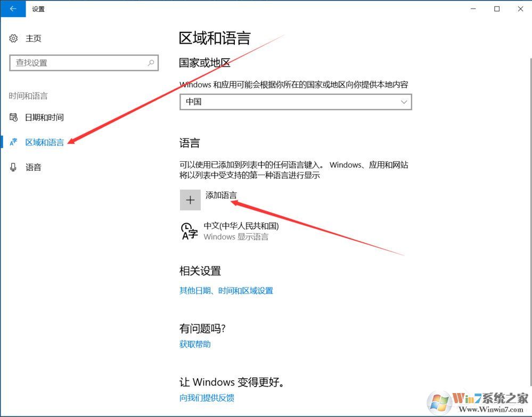Click the Settings gear icon beside 主页

(x=13, y=38)
